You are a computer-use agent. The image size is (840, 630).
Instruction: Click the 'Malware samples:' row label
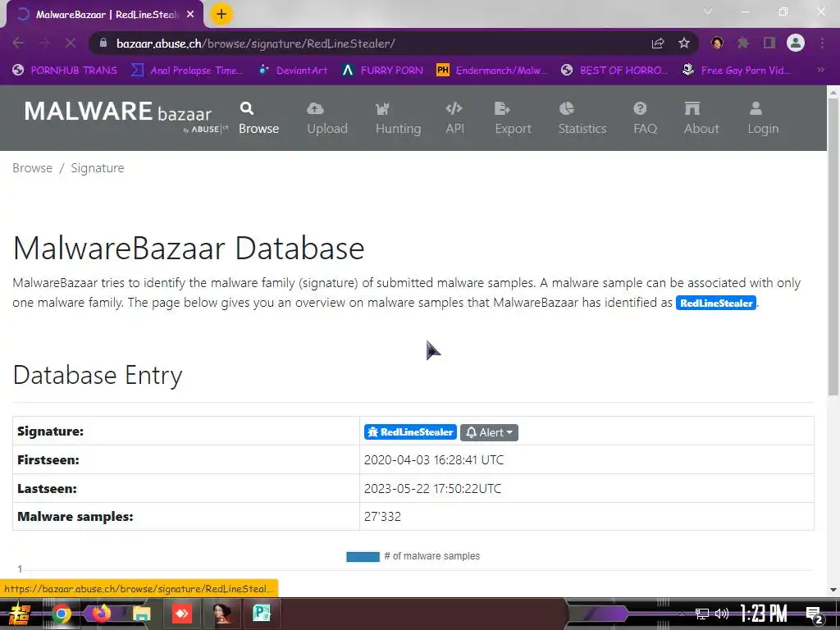(75, 517)
